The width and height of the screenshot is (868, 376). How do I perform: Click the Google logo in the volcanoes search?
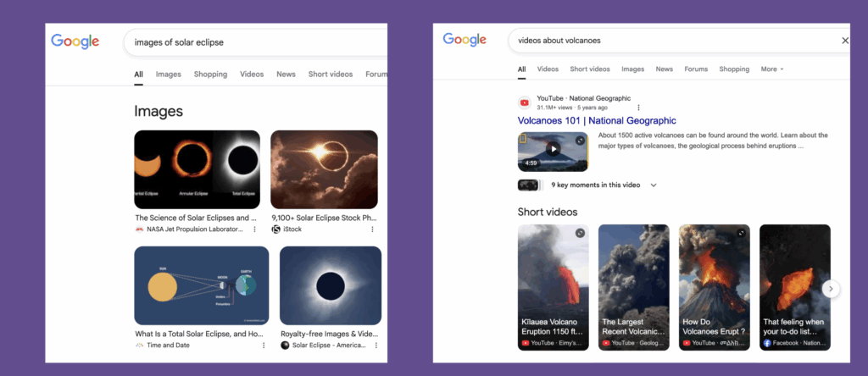[465, 40]
